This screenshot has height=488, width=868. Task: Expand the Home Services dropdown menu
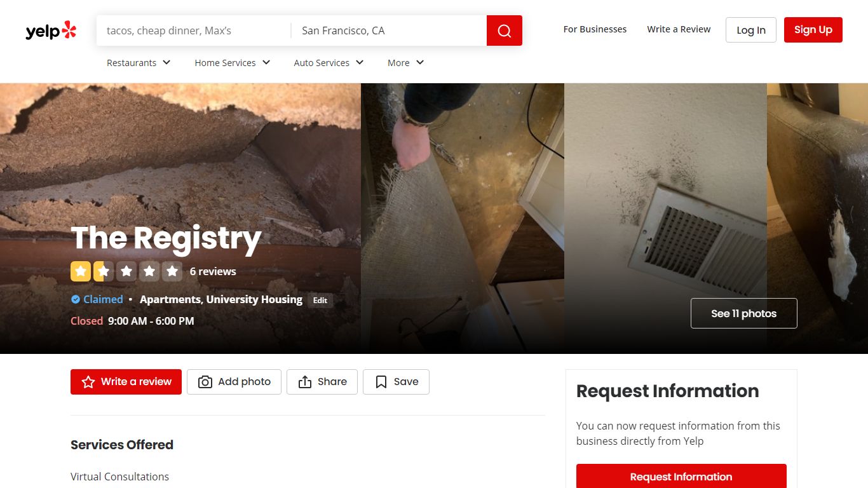point(233,62)
